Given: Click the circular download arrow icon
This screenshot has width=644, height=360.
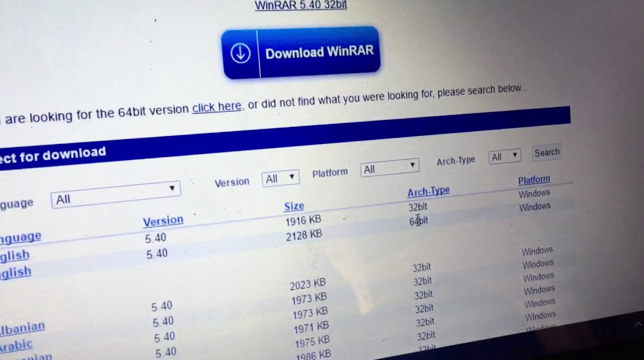Looking at the screenshot, I should [x=240, y=53].
